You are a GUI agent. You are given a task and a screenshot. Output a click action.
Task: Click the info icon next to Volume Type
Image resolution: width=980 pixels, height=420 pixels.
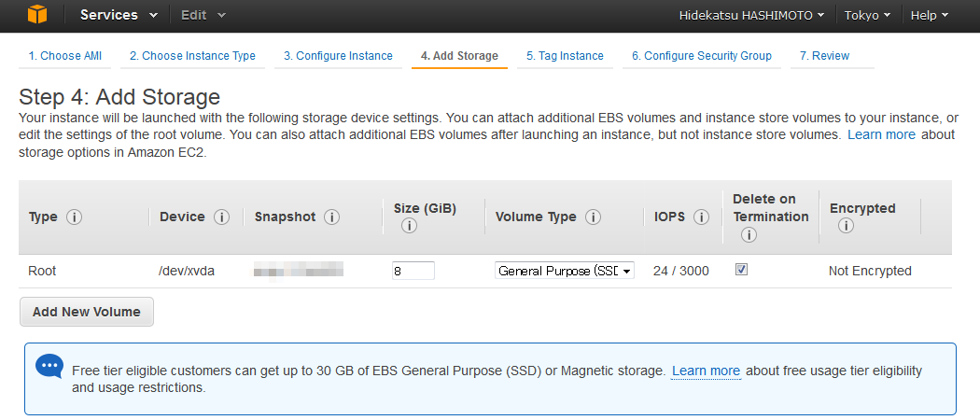tap(593, 217)
